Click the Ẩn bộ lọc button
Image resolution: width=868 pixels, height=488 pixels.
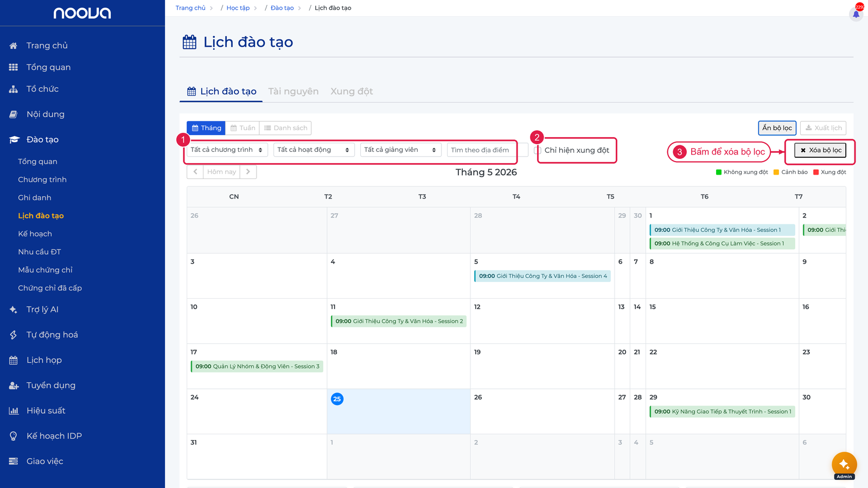[777, 128]
